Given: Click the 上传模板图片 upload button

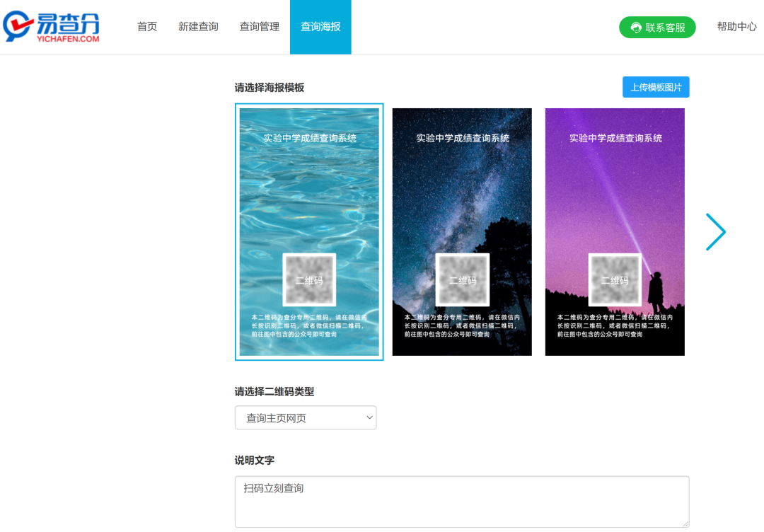Looking at the screenshot, I should point(656,87).
